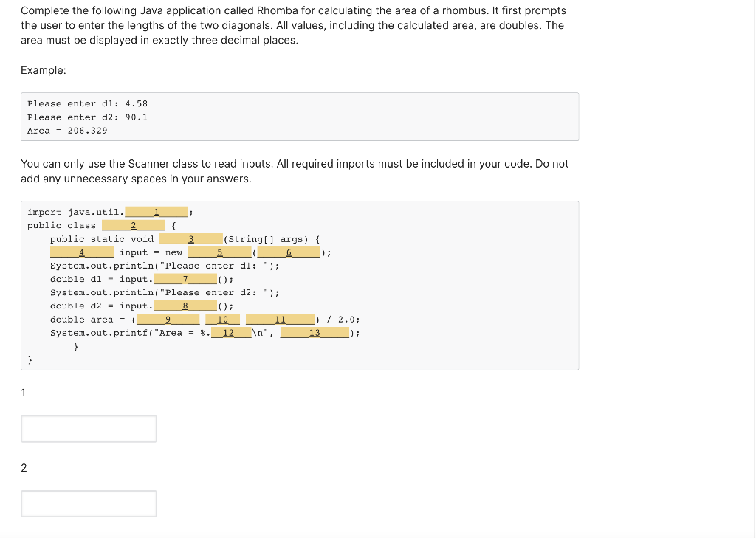
Task: Select blank 10 in the area formula
Action: [x=222, y=319]
